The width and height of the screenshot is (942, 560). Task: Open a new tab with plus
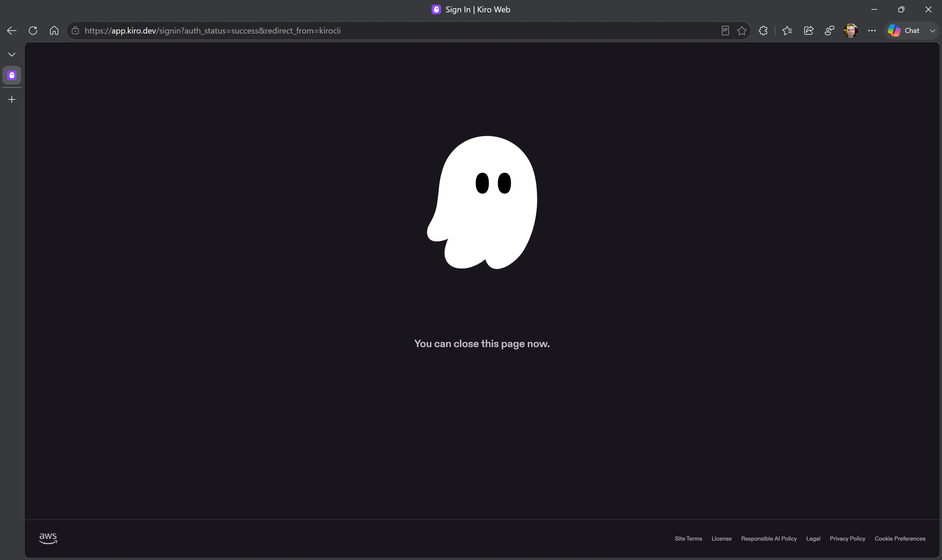(12, 99)
